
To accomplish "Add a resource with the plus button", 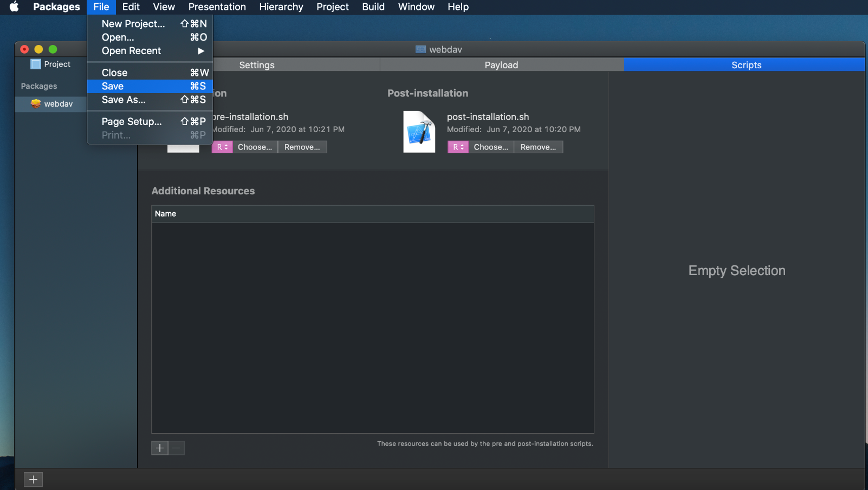I will click(x=160, y=448).
